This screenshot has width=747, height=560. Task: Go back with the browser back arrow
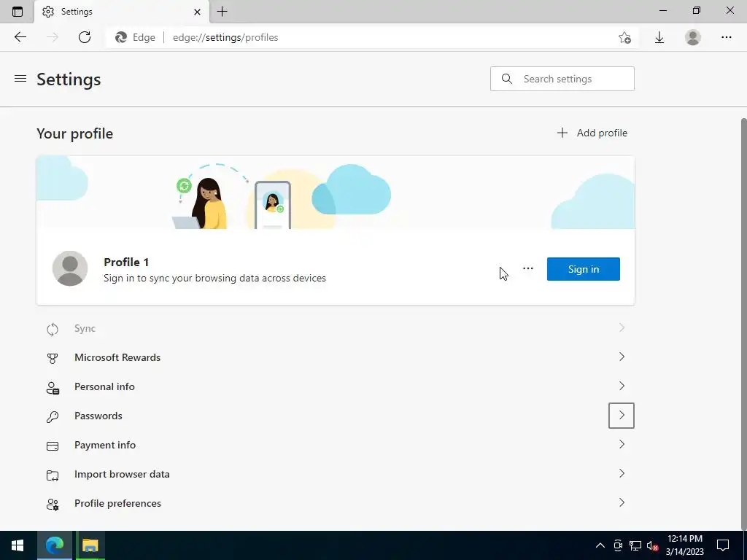(x=20, y=37)
